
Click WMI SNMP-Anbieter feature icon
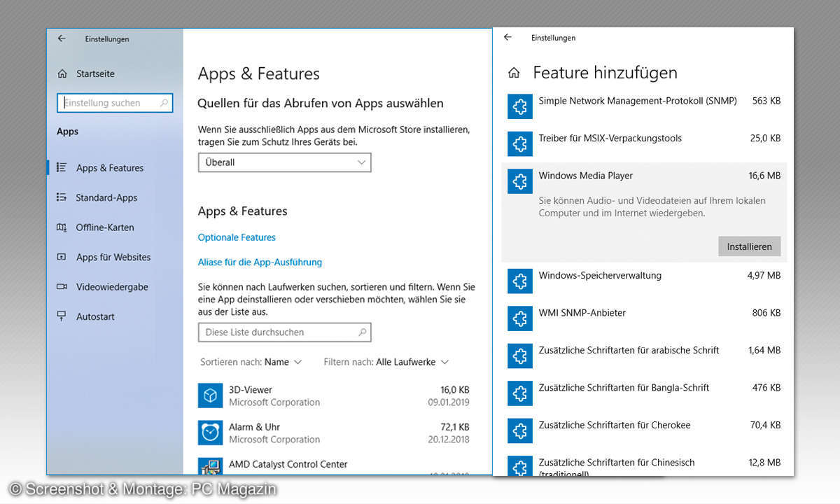520,318
